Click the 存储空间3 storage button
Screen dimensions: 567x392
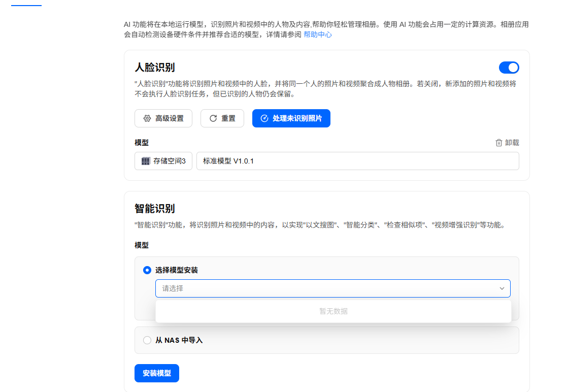[163, 161]
